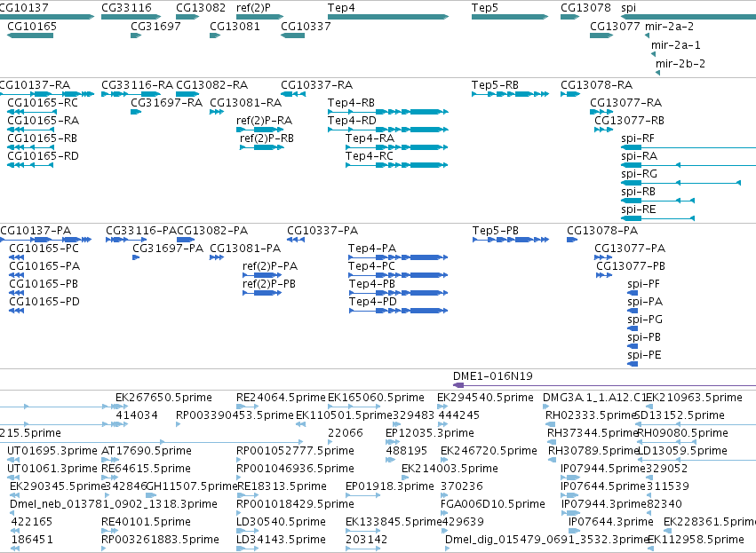
Task: Click the RE40101.5prime EST label
Action: [146, 522]
